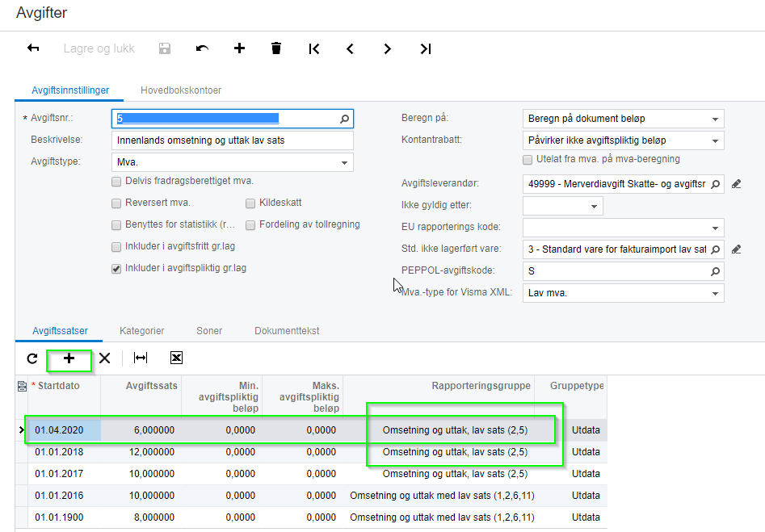This screenshot has height=532, width=765.
Task: Click the export to Excel icon
Action: pyautogui.click(x=177, y=358)
